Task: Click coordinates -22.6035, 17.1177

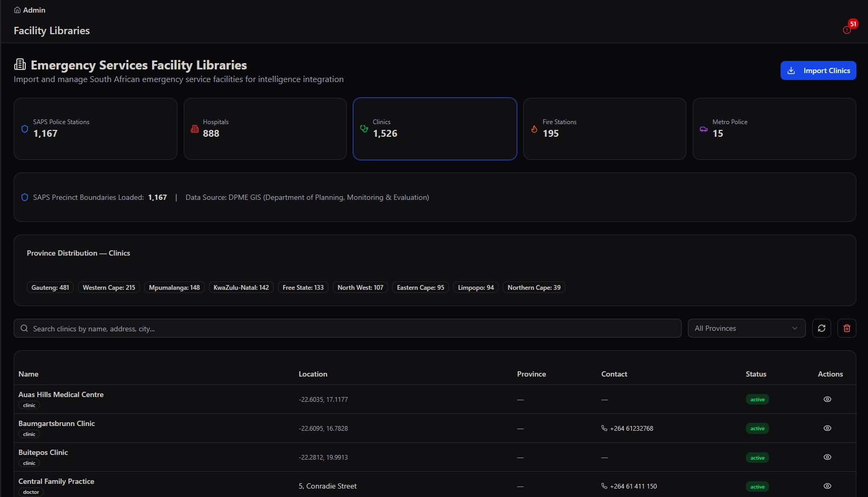Action: [323, 400]
